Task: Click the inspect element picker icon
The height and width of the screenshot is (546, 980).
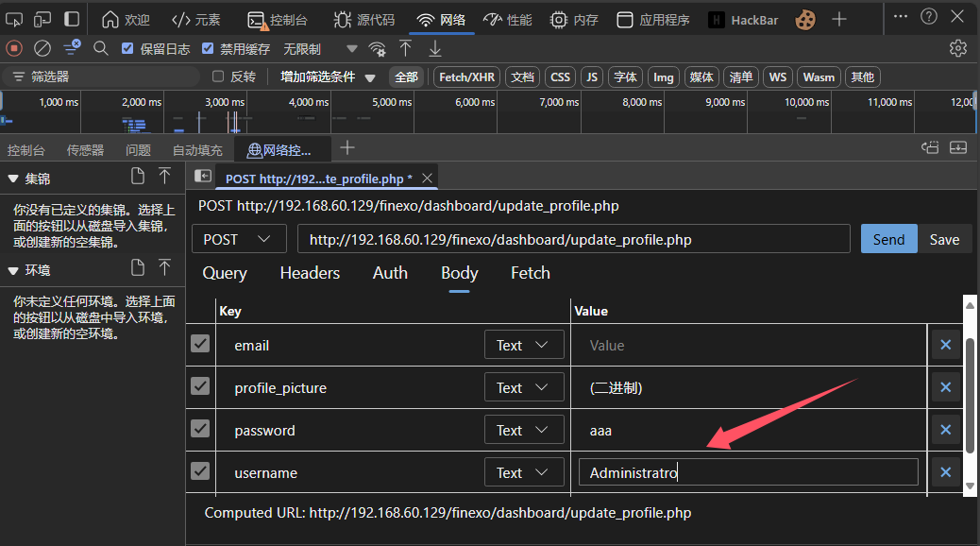Action: (x=14, y=19)
